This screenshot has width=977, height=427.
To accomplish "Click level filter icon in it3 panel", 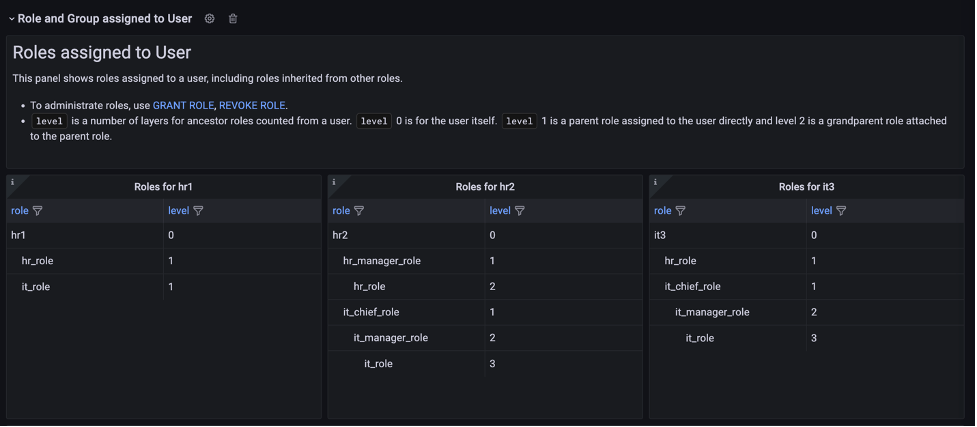I will coord(841,211).
